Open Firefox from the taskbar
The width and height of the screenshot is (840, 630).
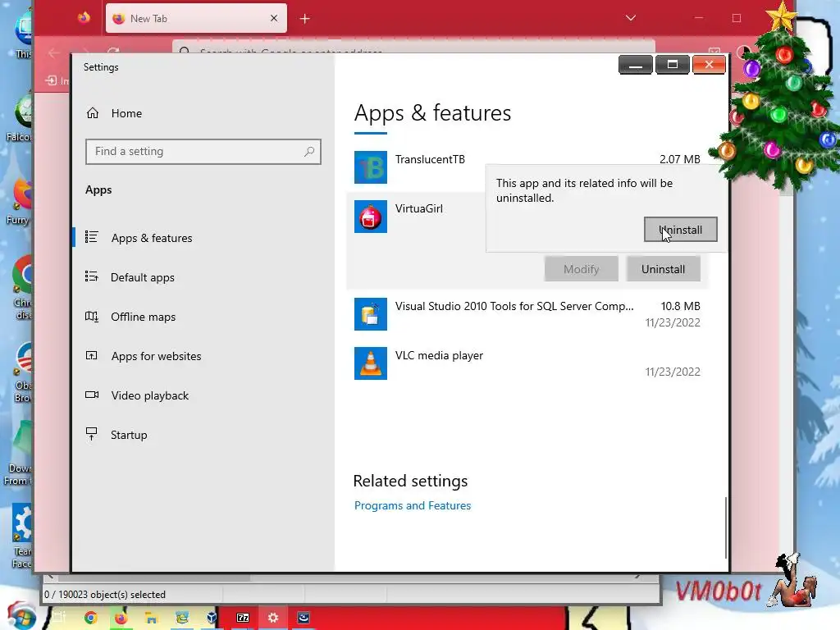[x=121, y=618]
